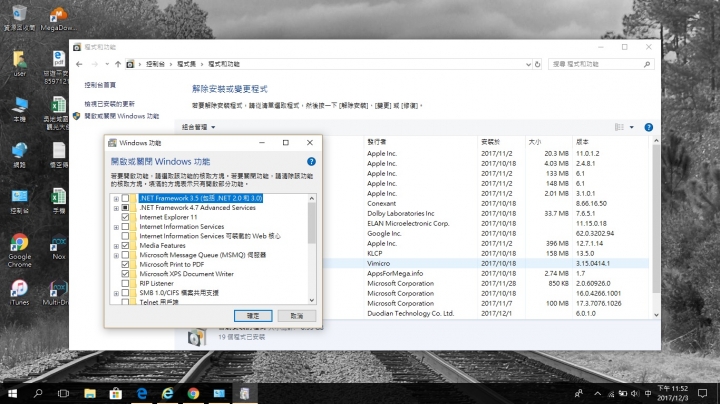Go up one level in Control Panel
This screenshot has height=404, width=720.
pyautogui.click(x=118, y=64)
